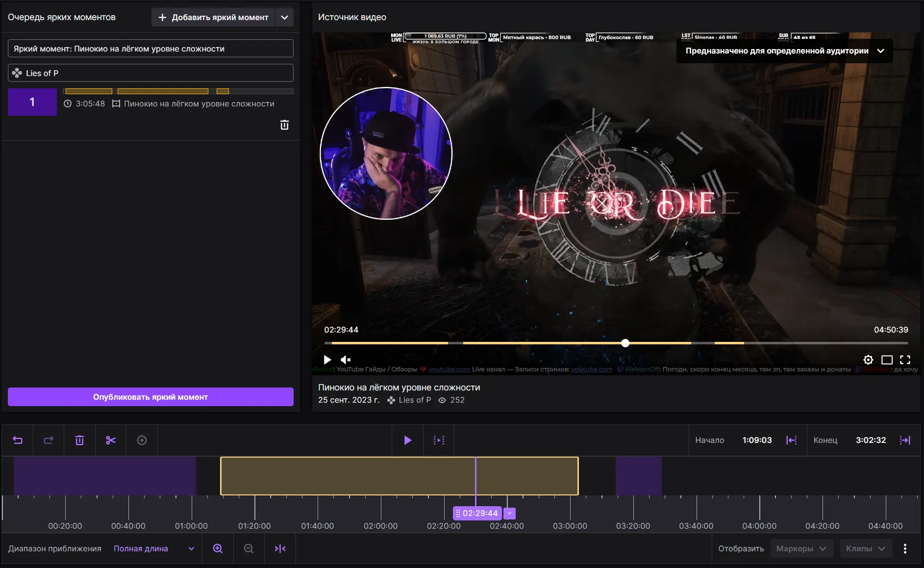Open the Клипы display menu
924x568 pixels.
coord(865,549)
